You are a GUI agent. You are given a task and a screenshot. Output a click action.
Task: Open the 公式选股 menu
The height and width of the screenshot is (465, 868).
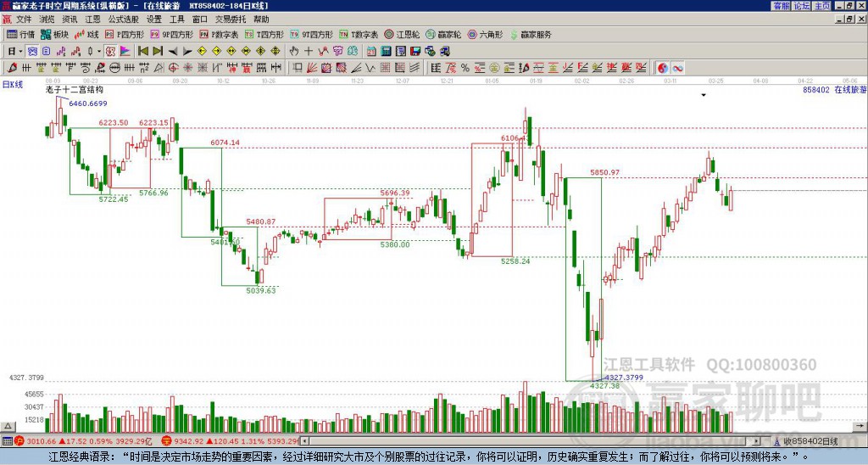click(x=124, y=20)
